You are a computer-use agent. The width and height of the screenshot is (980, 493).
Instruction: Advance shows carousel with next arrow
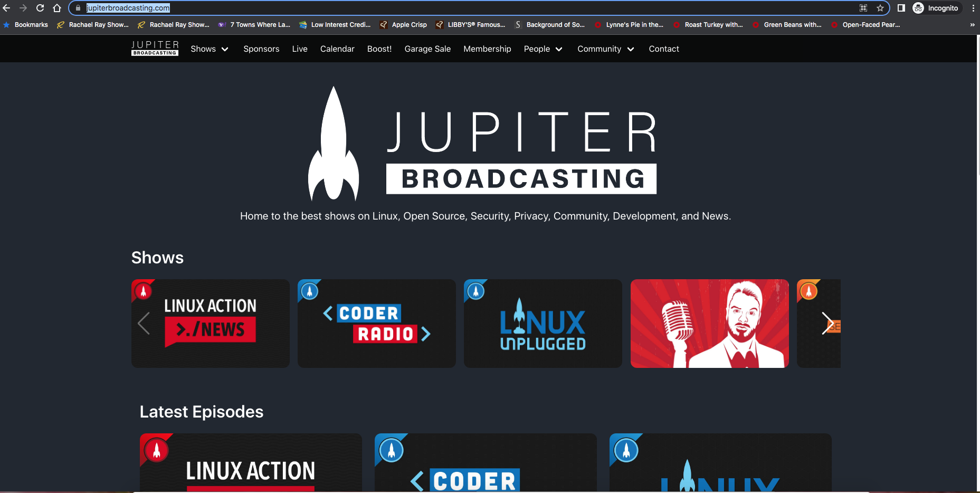827,323
